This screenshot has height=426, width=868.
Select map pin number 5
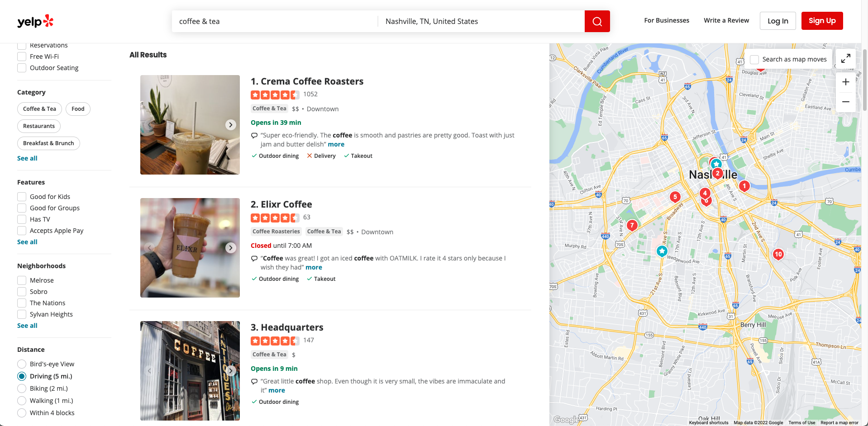tap(675, 197)
